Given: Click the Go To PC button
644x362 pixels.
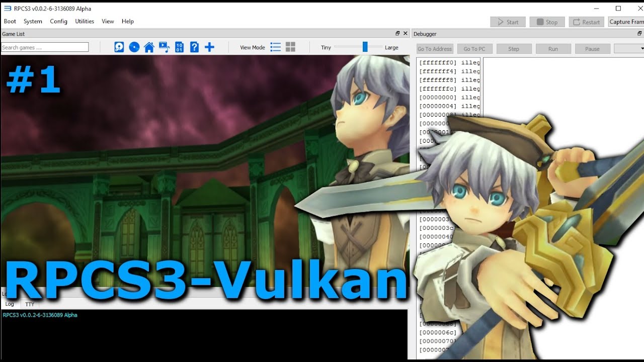Looking at the screenshot, I should (474, 49).
